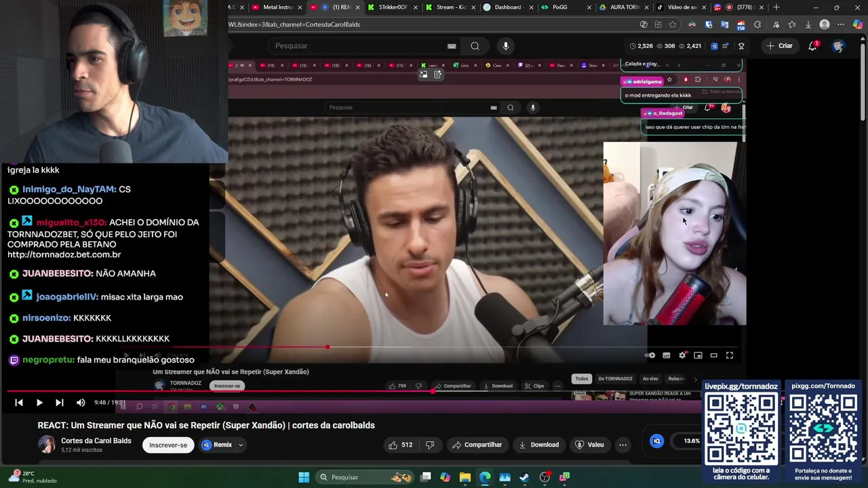The width and height of the screenshot is (868, 488).
Task: Open tornnadoz.bet.com.br link in chat
Action: (64, 255)
